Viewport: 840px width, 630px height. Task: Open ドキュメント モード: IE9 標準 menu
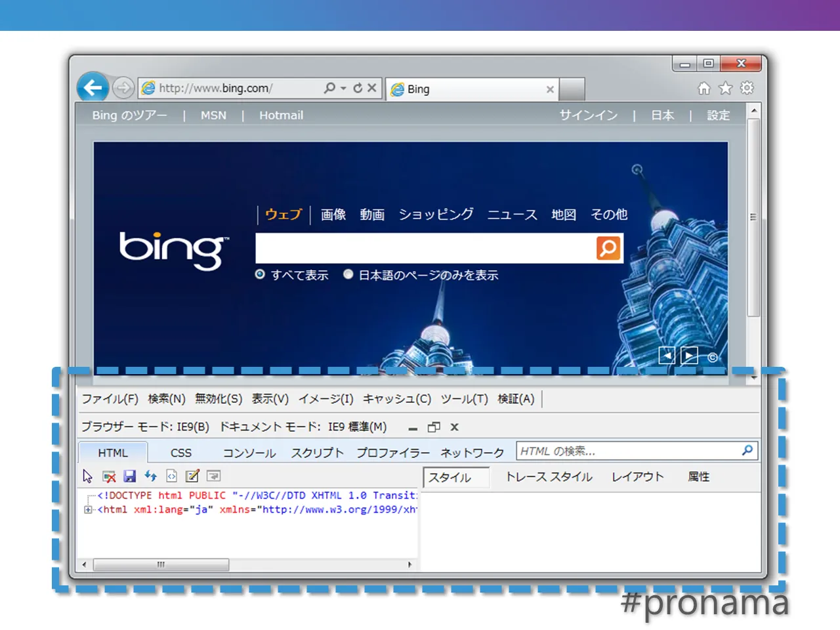(303, 427)
